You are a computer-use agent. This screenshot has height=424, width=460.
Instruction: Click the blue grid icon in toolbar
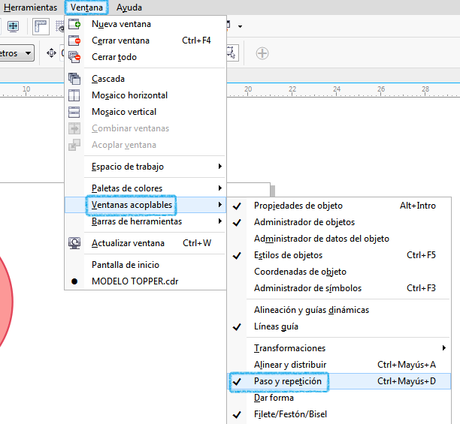click(x=13, y=26)
